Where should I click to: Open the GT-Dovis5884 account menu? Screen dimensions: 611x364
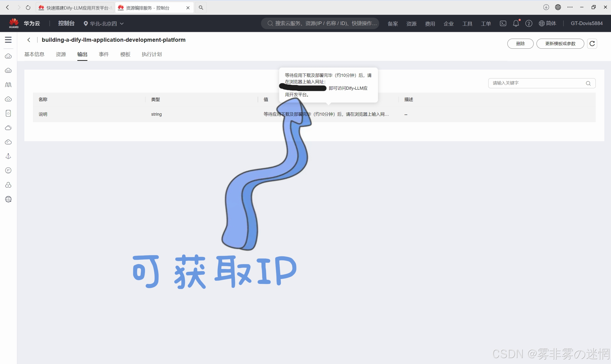587,23
